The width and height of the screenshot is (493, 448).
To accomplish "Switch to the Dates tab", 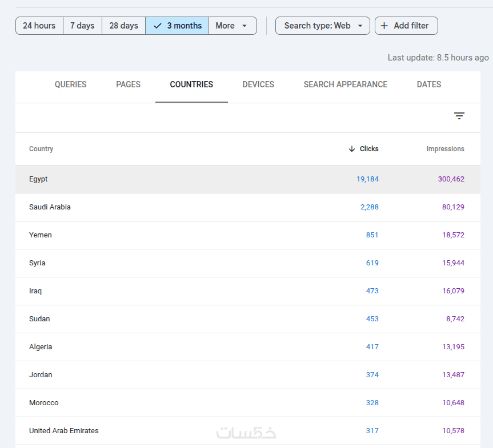I will (x=429, y=84).
